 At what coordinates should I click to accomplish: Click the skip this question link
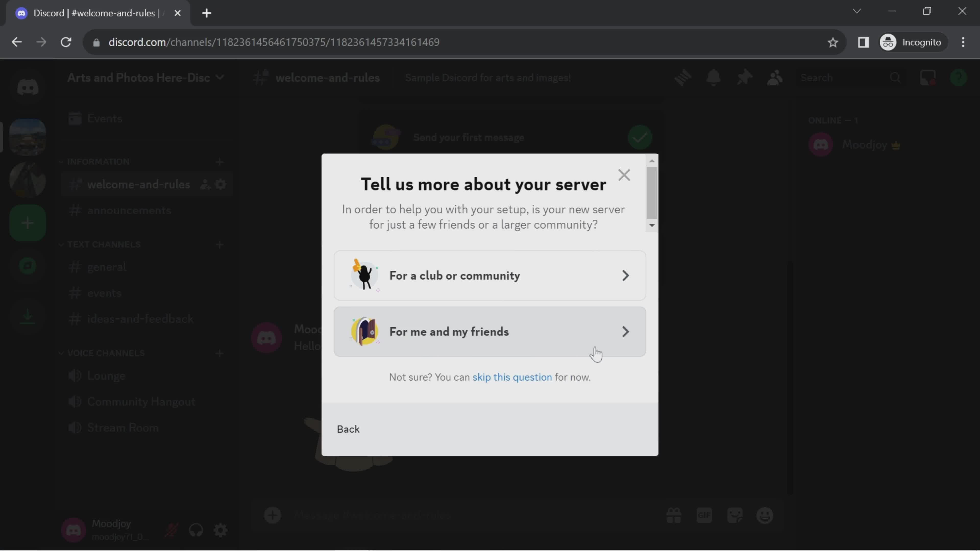point(512,377)
